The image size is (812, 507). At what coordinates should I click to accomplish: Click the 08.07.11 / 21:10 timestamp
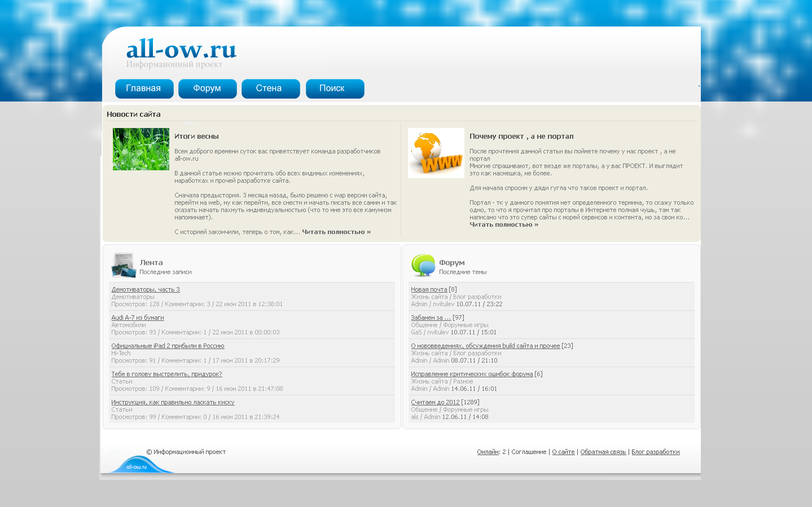tap(474, 360)
